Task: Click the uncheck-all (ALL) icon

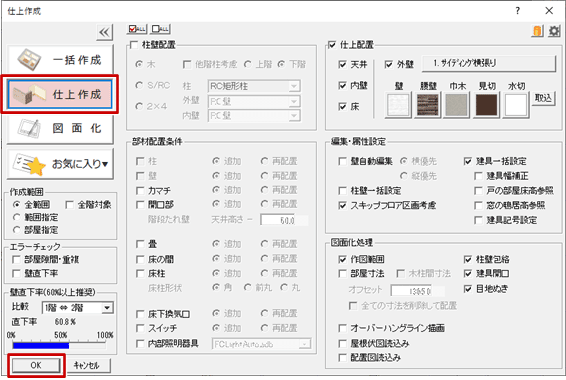Action: tap(161, 29)
